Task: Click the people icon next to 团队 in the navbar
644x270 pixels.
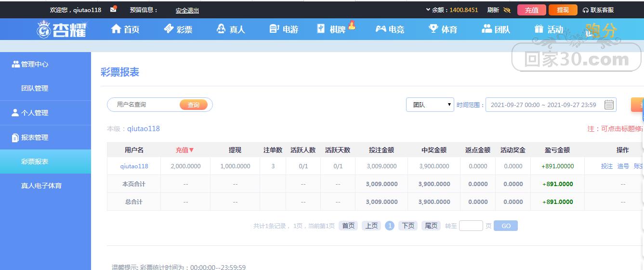Action: pos(487,29)
